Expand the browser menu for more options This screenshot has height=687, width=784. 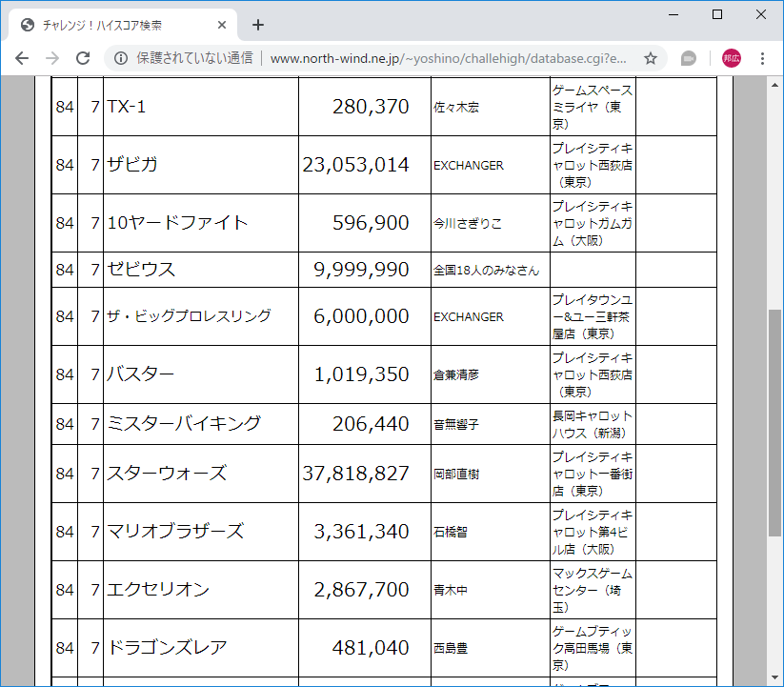coord(762,58)
